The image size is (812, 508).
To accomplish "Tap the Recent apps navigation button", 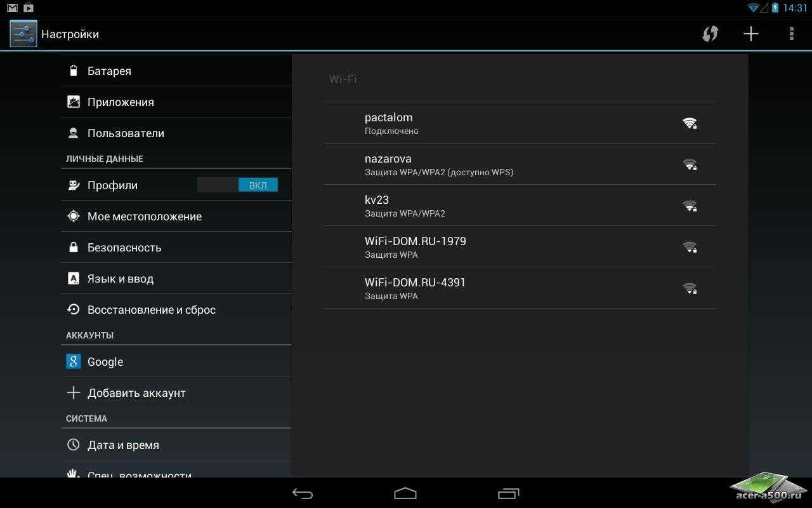I will coord(508,493).
